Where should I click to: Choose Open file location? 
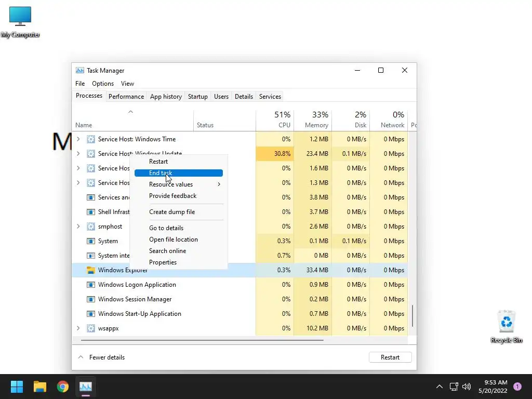[x=179, y=240]
